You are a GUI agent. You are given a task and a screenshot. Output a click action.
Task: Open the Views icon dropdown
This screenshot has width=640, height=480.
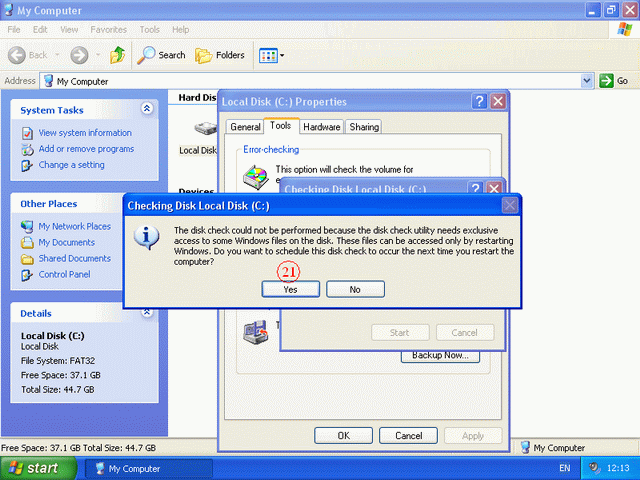click(x=271, y=55)
